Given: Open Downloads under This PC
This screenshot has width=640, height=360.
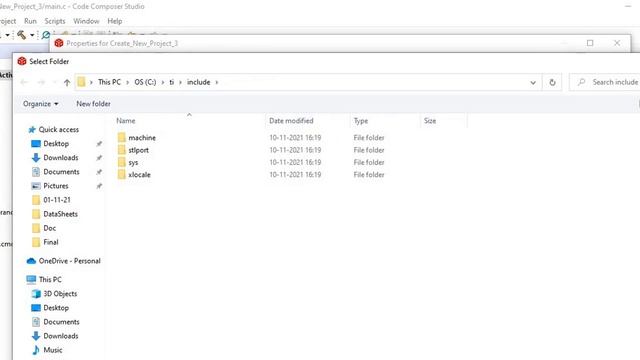Looking at the screenshot, I should coord(60,336).
